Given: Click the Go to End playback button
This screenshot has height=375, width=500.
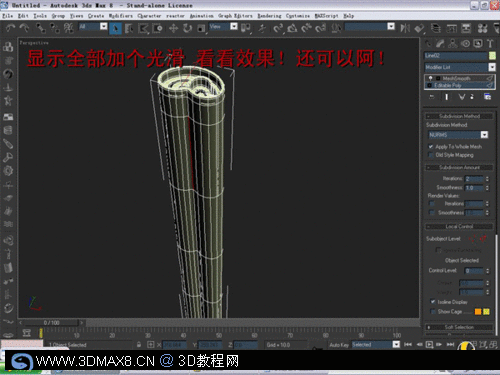Looking at the screenshot, I should click(450, 344).
